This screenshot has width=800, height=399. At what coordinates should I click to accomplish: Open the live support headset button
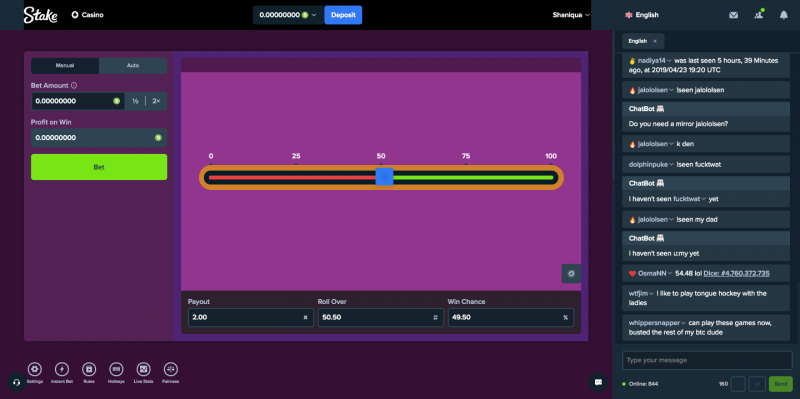coord(16,382)
